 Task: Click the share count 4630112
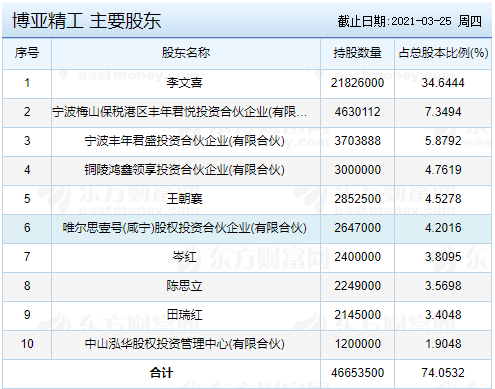click(357, 112)
